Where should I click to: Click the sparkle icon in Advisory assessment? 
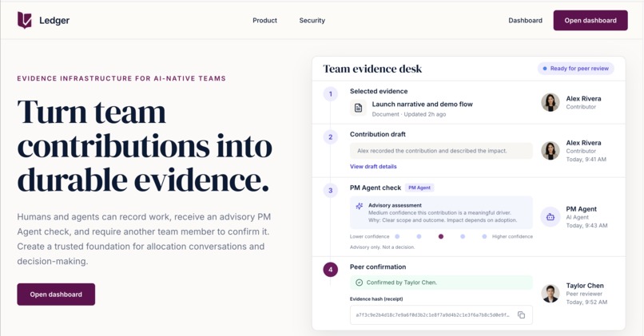[x=360, y=206]
